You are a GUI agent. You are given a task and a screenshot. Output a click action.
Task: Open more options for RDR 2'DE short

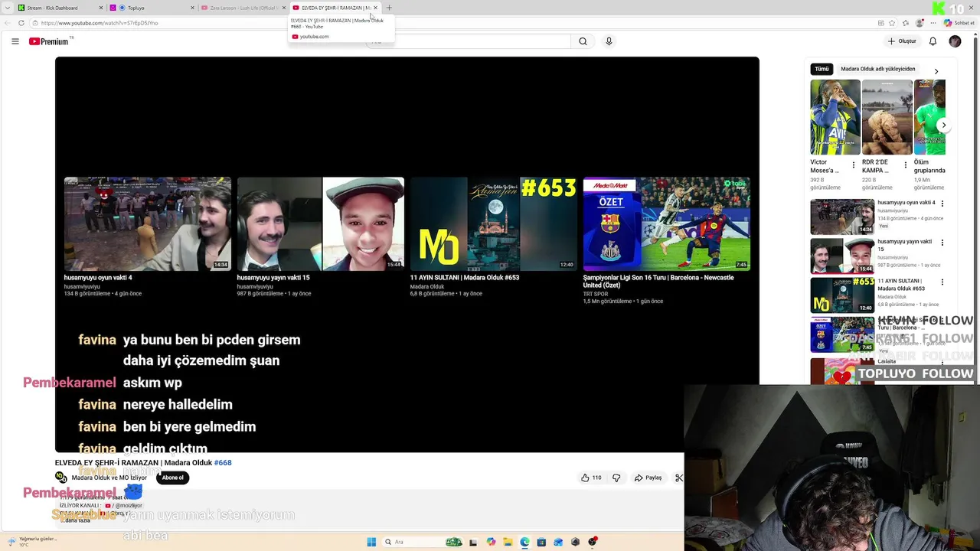906,165
